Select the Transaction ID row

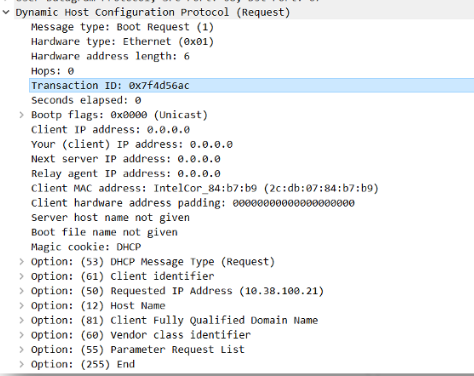[x=252, y=86]
